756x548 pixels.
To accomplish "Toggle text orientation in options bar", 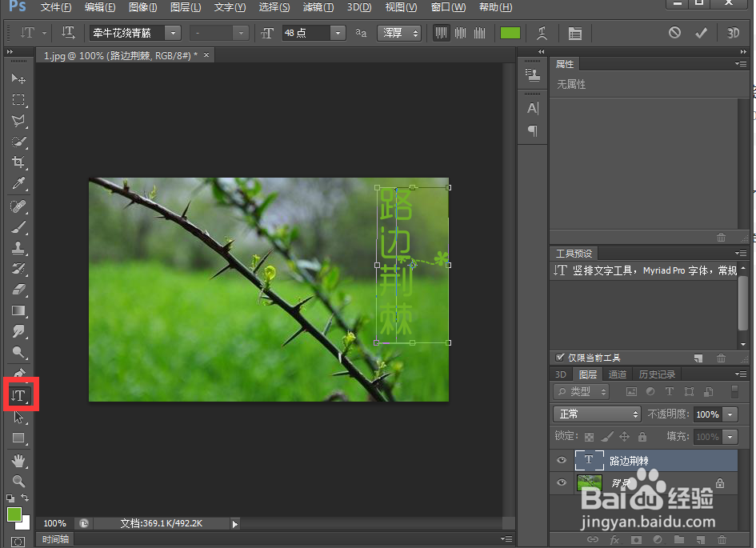I will 68,33.
